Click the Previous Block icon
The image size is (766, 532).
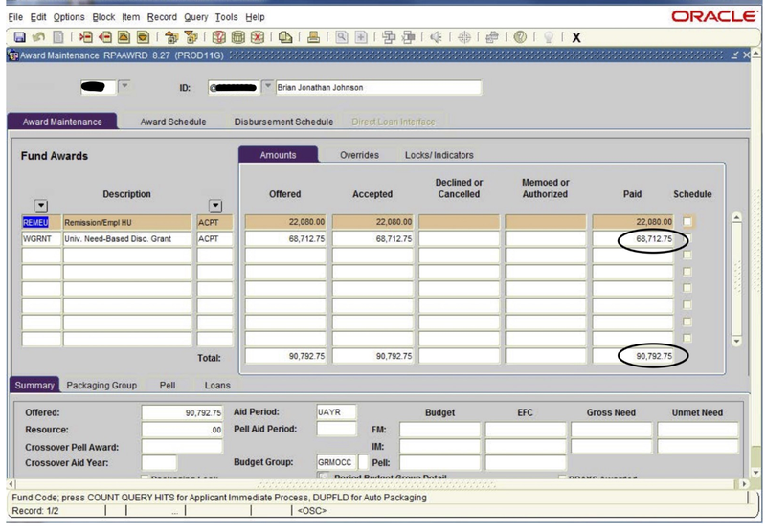coord(171,37)
